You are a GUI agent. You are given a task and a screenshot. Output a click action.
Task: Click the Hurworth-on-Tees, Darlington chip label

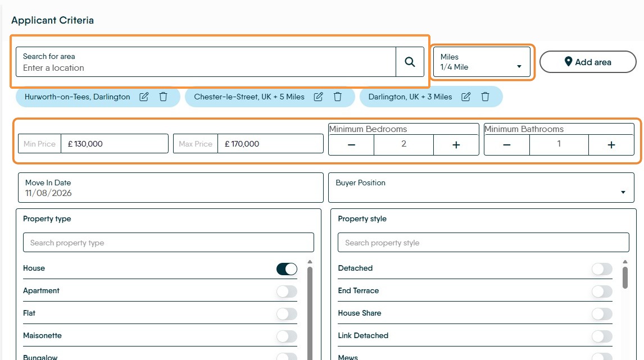pyautogui.click(x=77, y=97)
